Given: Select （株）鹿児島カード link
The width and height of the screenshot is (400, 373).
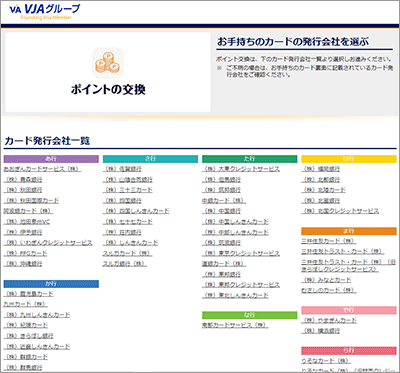Looking at the screenshot, I should [x=29, y=294].
